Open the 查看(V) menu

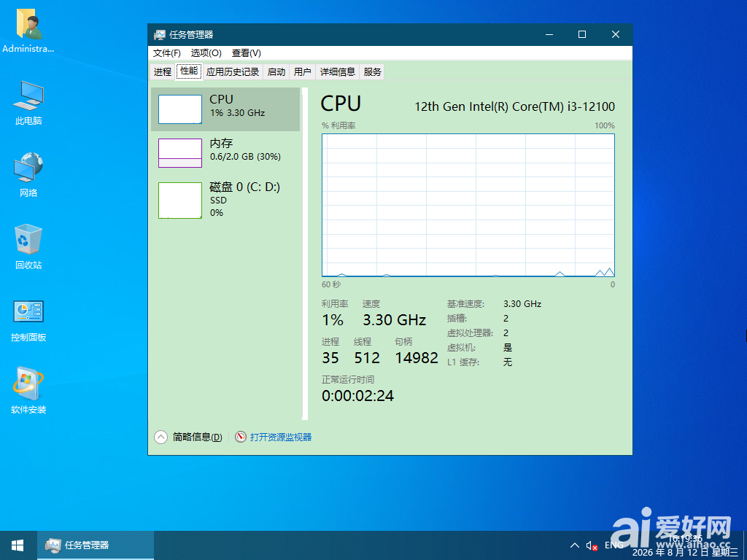247,52
